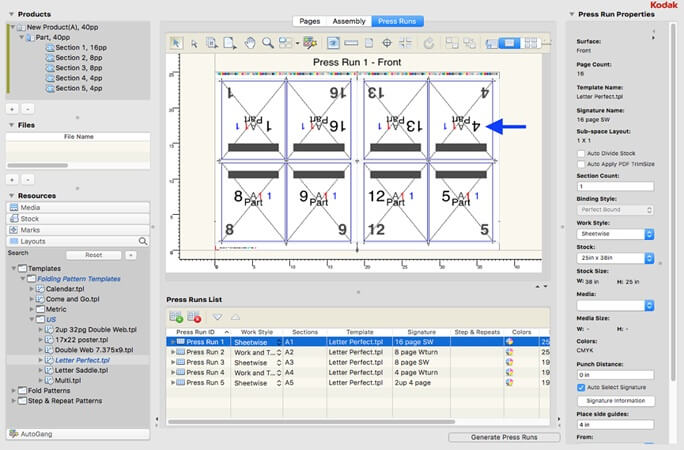Select Section 2, 8pp in Products tree

pyautogui.click(x=79, y=58)
